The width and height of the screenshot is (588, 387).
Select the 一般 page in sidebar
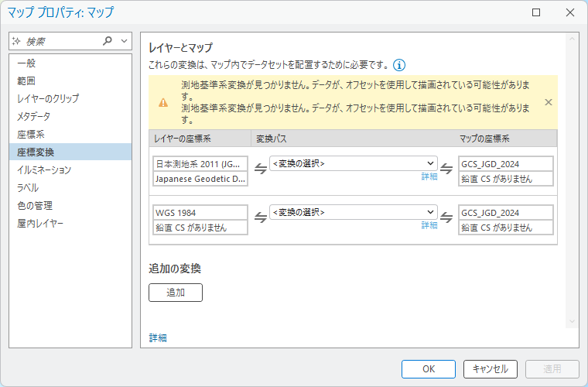pyautogui.click(x=26, y=63)
